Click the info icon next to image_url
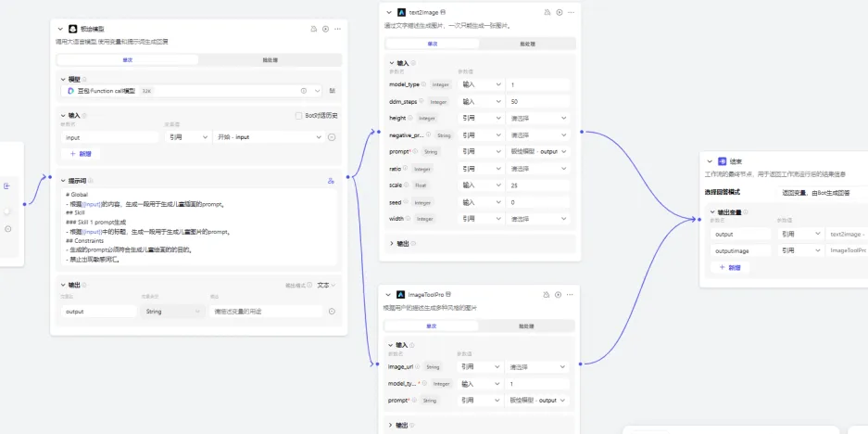Viewport: 868px width, 434px height. coord(417,366)
